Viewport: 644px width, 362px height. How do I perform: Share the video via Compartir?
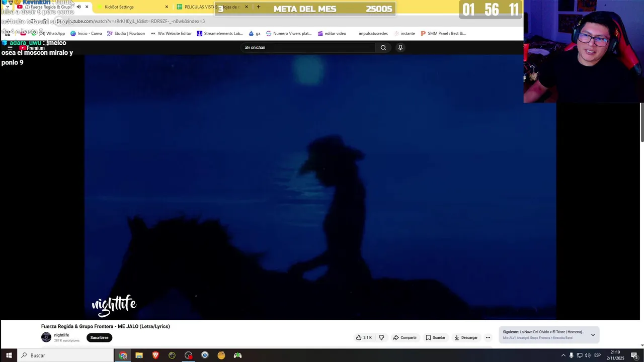(x=405, y=337)
